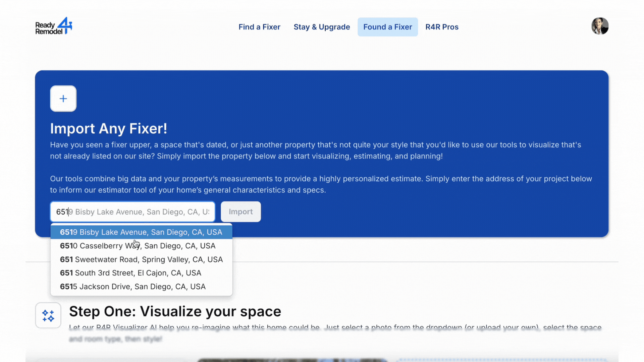Open the R4R Pros link
The width and height of the screenshot is (644, 362).
point(442,27)
